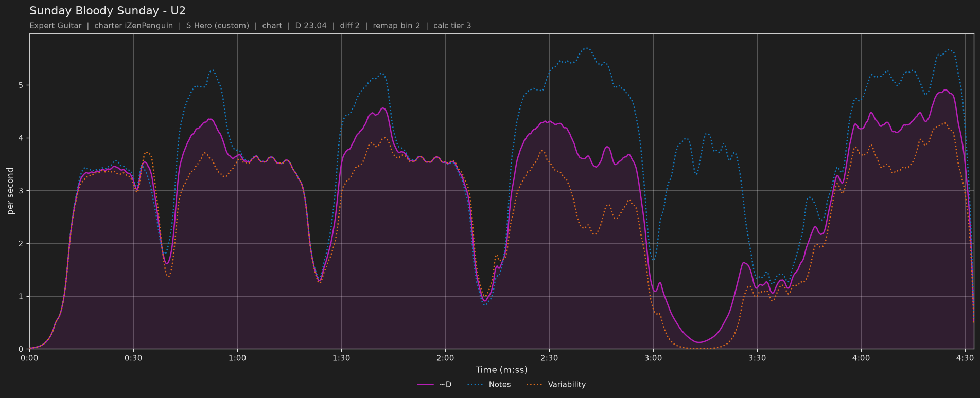Click the ~D legend entry
Viewport: 980px width, 398px height.
coord(434,384)
